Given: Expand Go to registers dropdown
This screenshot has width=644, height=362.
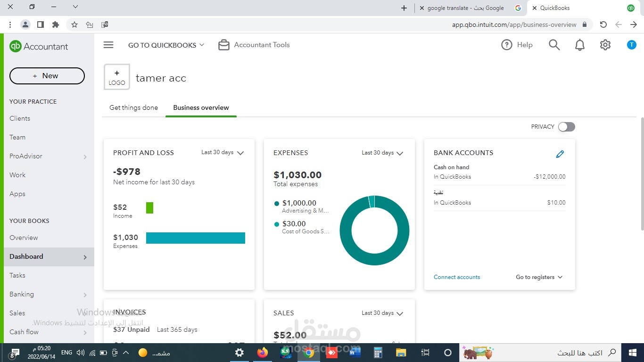Looking at the screenshot, I should [x=539, y=277].
